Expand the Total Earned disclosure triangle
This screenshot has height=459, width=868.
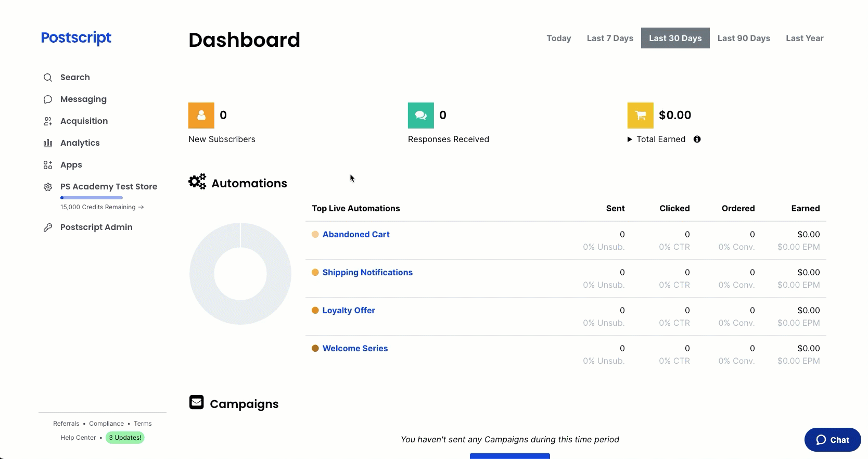[x=630, y=139]
